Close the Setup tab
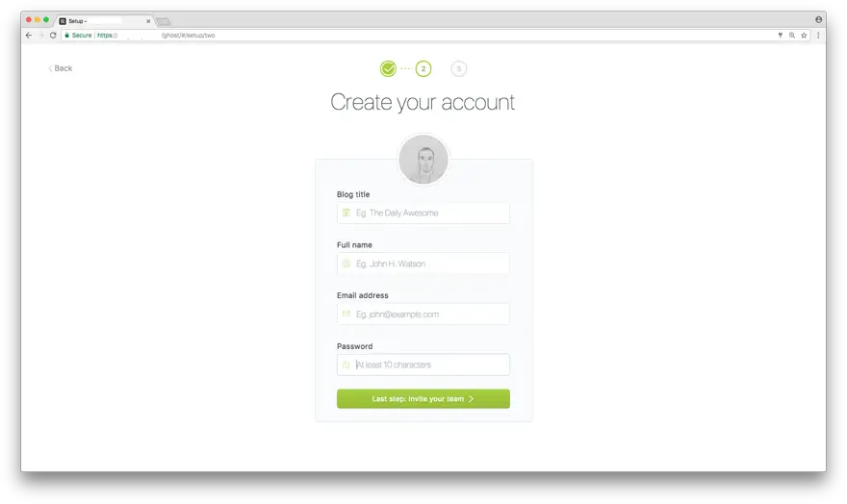The width and height of the screenshot is (847, 504). coord(148,21)
